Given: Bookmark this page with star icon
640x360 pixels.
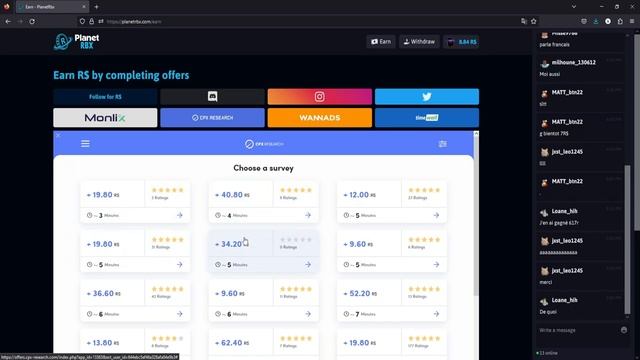Looking at the screenshot, I should (534, 21).
